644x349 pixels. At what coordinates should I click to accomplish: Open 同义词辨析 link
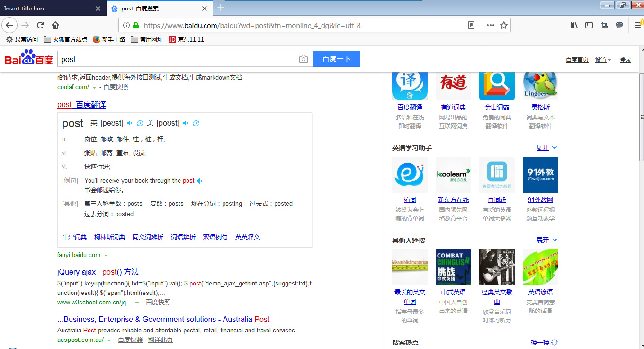(x=148, y=238)
